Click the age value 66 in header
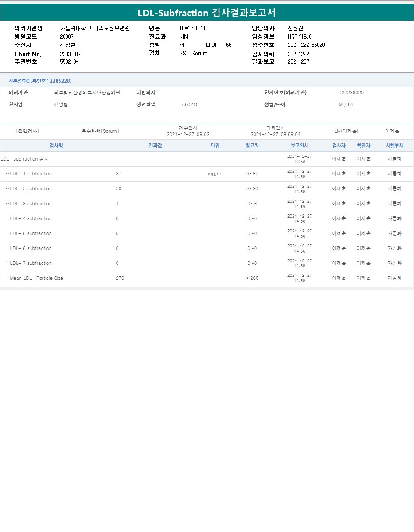The image size is (414, 532). pos(229,45)
